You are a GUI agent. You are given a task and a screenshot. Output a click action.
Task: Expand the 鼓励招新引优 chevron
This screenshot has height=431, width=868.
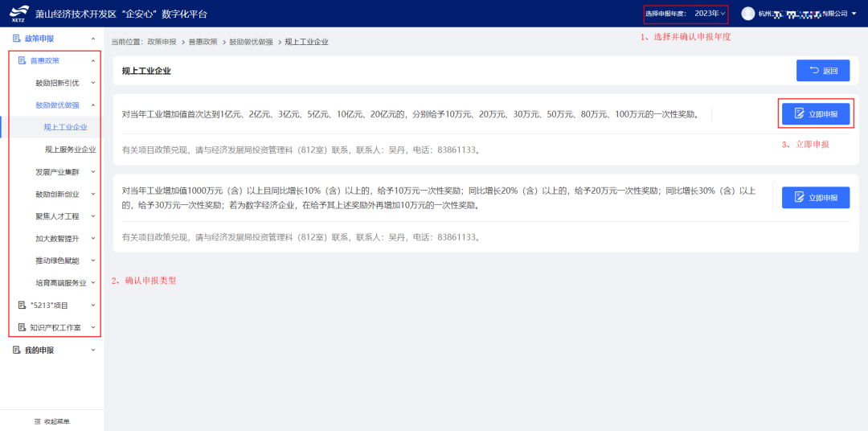pos(93,83)
